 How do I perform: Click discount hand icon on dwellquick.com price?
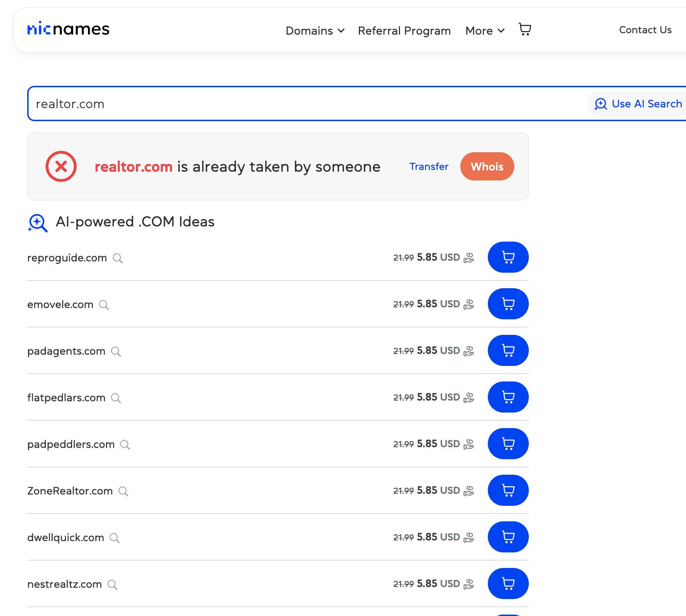469,537
